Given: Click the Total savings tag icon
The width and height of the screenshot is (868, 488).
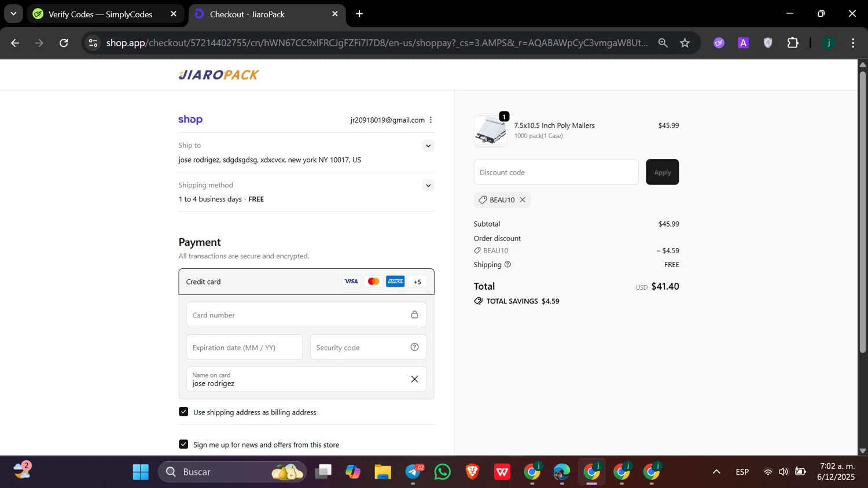Looking at the screenshot, I should pyautogui.click(x=478, y=301).
